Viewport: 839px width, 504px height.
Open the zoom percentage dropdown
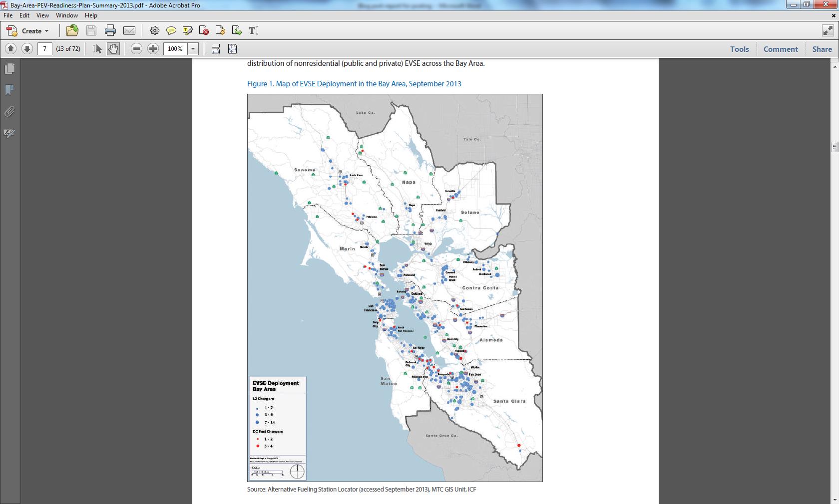coord(193,49)
